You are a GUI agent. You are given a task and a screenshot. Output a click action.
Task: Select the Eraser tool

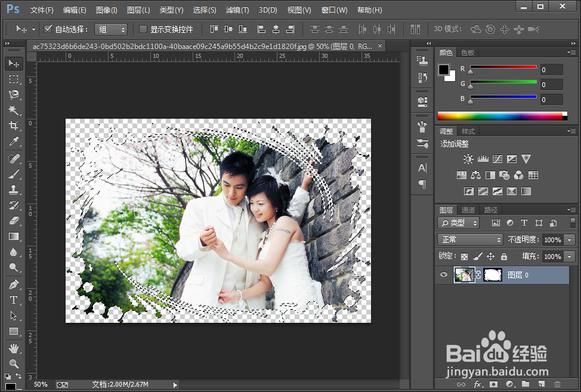[14, 221]
